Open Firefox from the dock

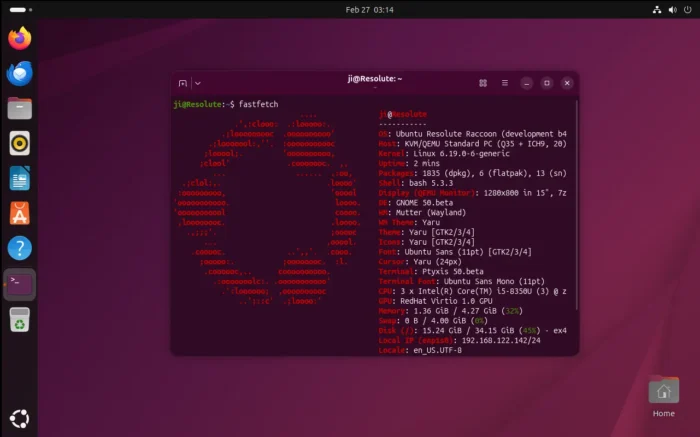tap(20, 39)
